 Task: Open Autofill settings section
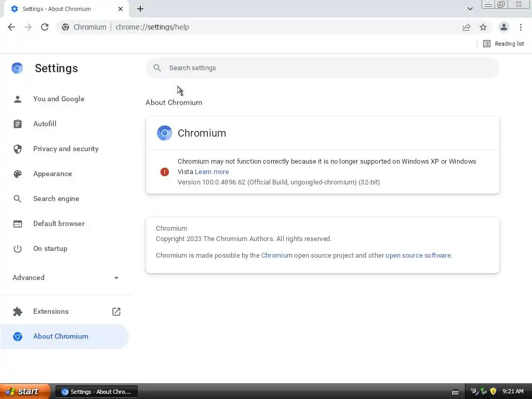click(x=64, y=124)
